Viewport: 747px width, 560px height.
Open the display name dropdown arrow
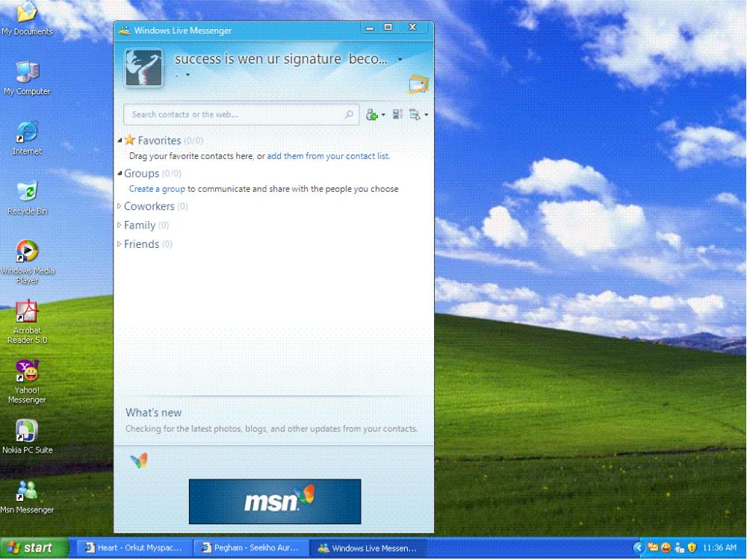[400, 60]
